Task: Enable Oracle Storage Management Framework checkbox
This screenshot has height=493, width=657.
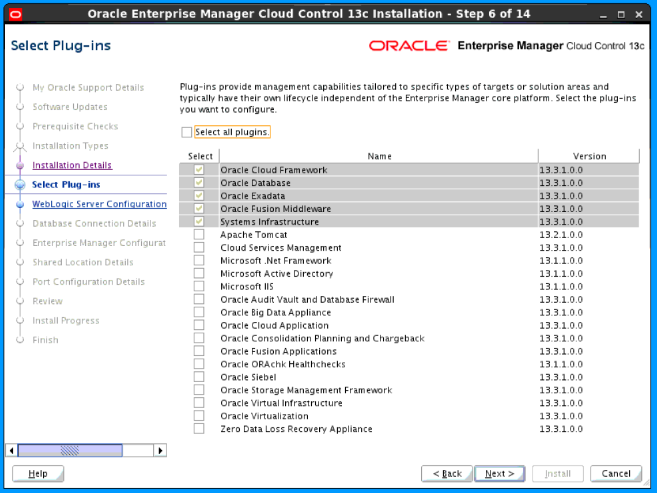Action: pos(199,390)
